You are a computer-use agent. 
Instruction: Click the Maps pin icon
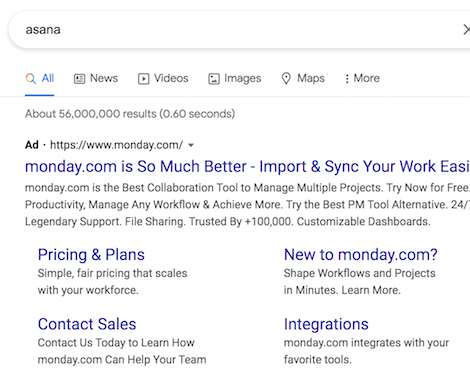tap(286, 79)
